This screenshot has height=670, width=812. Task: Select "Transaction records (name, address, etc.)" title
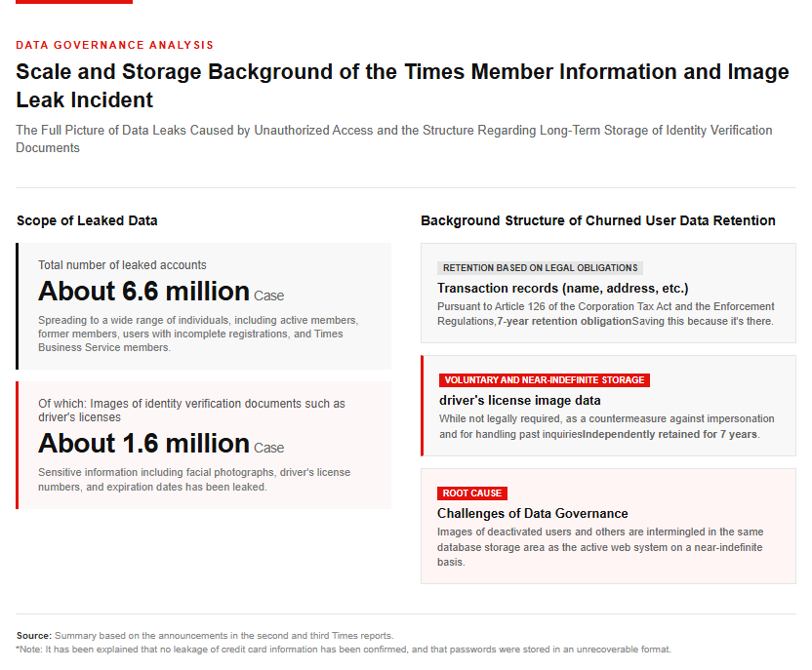point(563,288)
